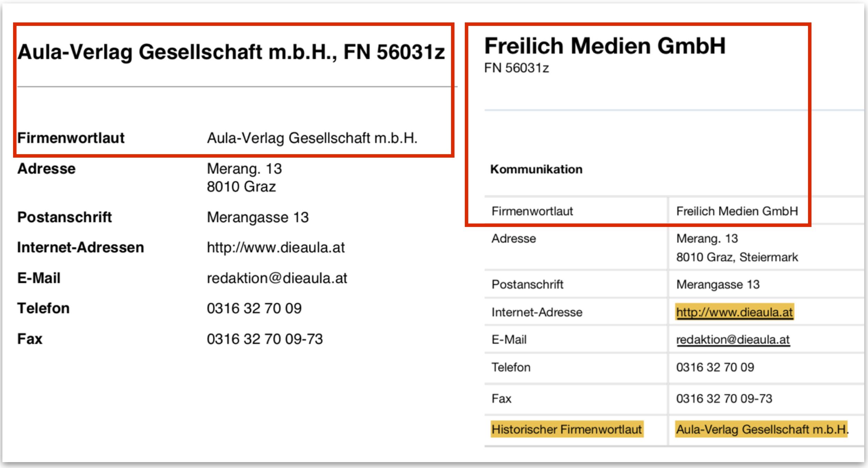Screen dimensions: 868x468
Task: Open the highlighted http://www.dieaula.at link
Action: click(x=734, y=312)
